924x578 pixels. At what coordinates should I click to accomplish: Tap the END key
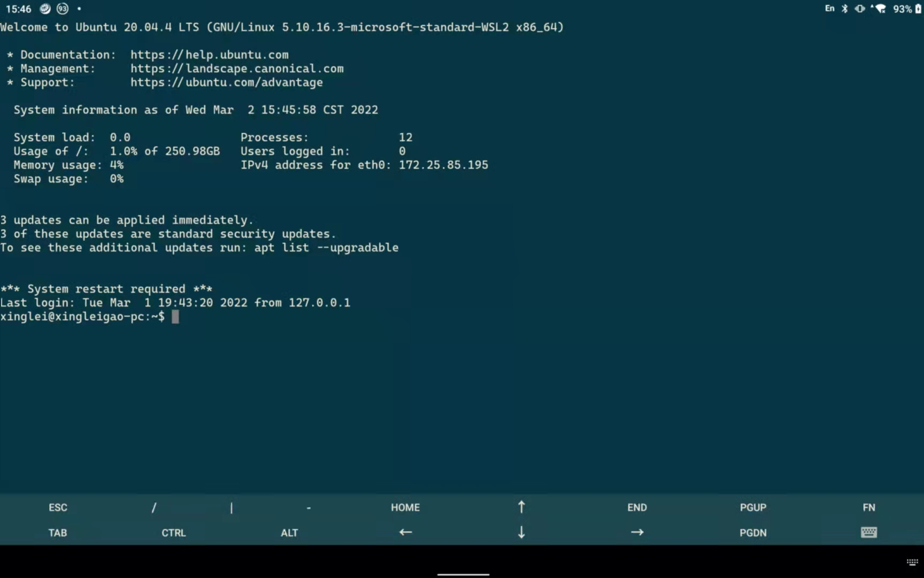(637, 507)
